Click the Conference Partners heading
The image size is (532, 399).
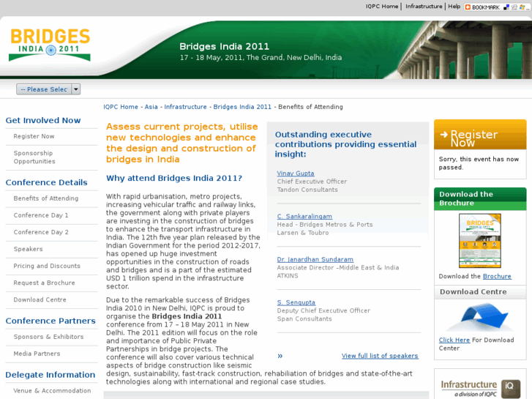tap(50, 321)
